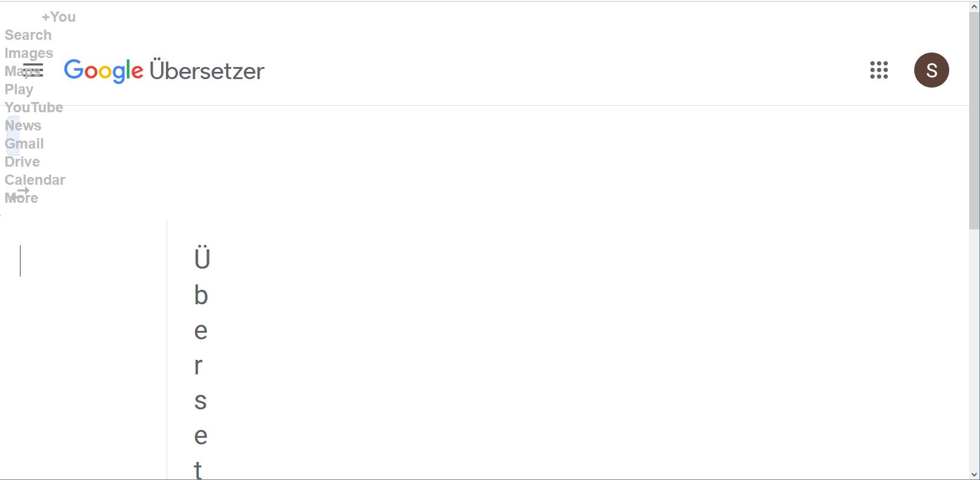Click the Google Übersetzer logo
Screen dimensions: 980x480
point(164,71)
